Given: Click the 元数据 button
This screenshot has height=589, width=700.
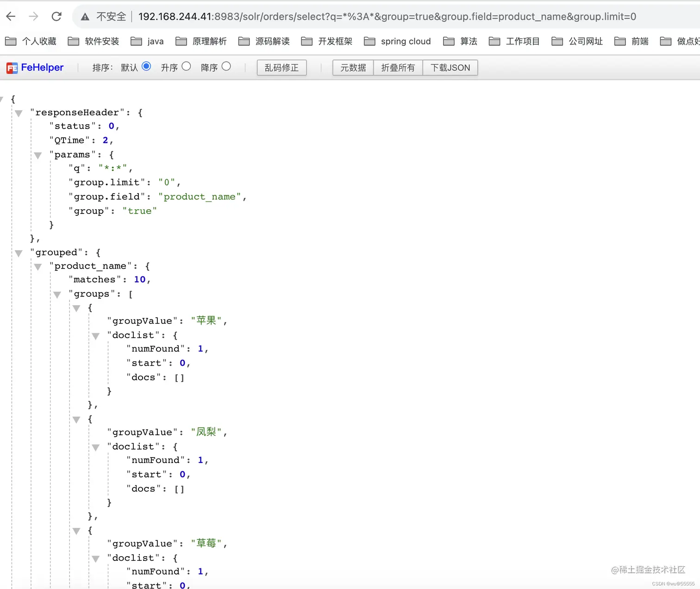Looking at the screenshot, I should pyautogui.click(x=353, y=68).
